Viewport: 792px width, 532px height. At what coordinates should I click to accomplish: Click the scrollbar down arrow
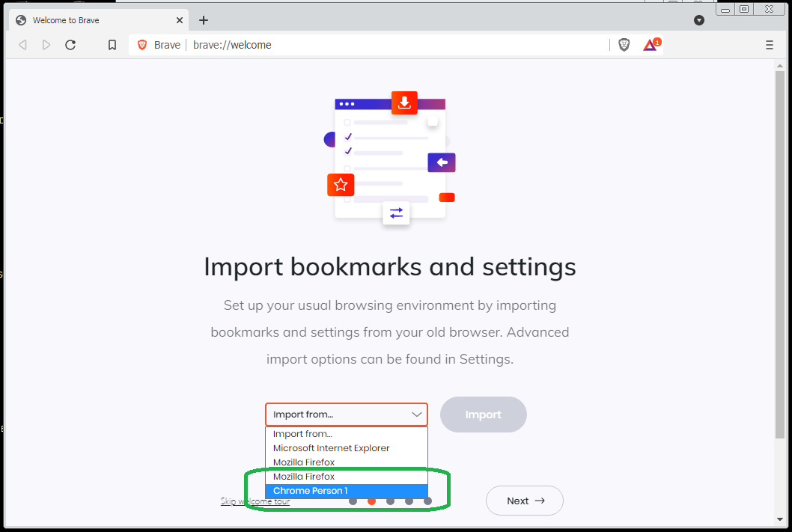tap(780, 519)
